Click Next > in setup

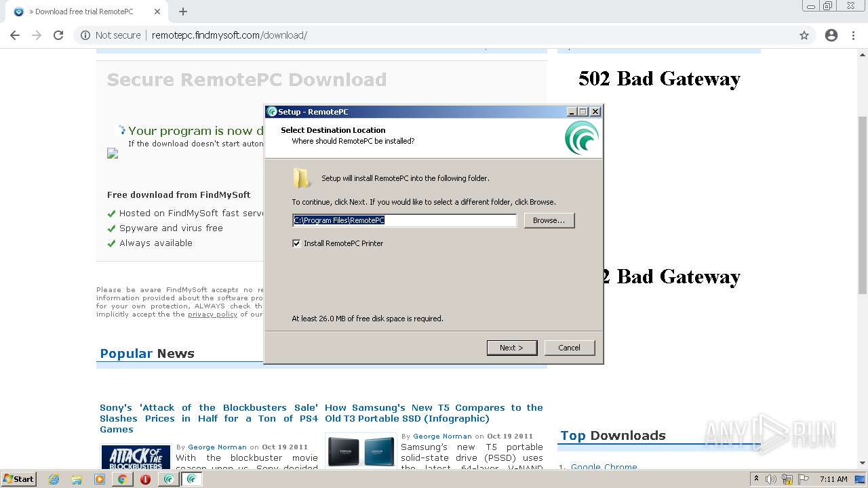click(x=511, y=348)
